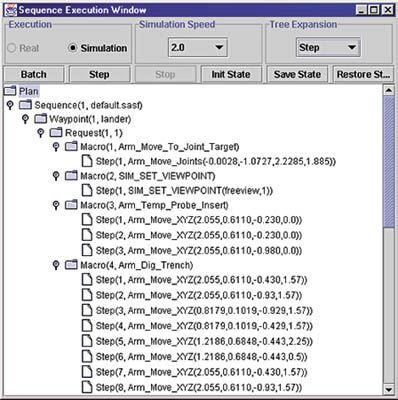Image resolution: width=398 pixels, height=400 pixels.
Task: Select Step(3, Arm_Move_XYZ(0.8179,0.1019,-0.929,1.57)) text
Action: pyautogui.click(x=204, y=311)
